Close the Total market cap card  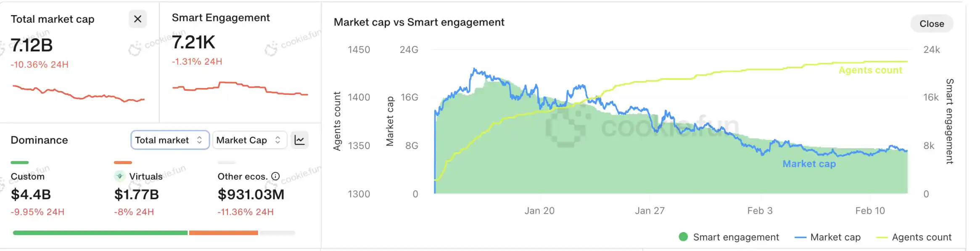(137, 19)
